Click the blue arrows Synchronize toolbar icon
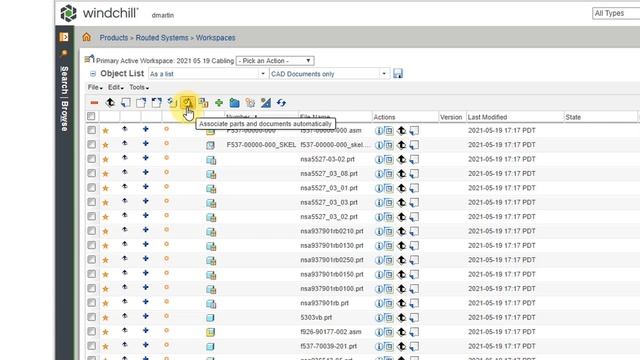The height and width of the screenshot is (360, 640). pyautogui.click(x=281, y=103)
